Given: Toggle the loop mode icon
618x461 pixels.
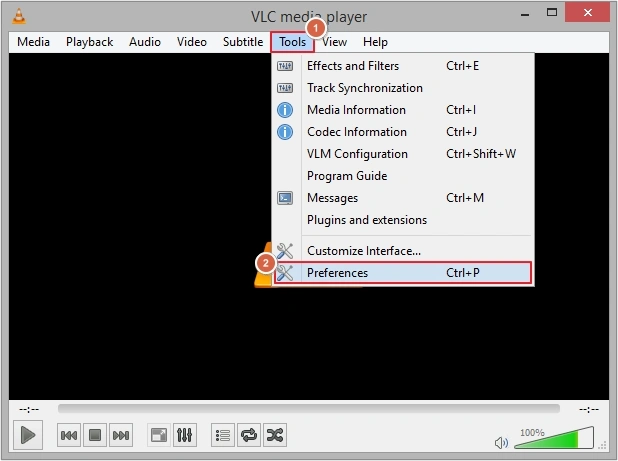Looking at the screenshot, I should 249,435.
